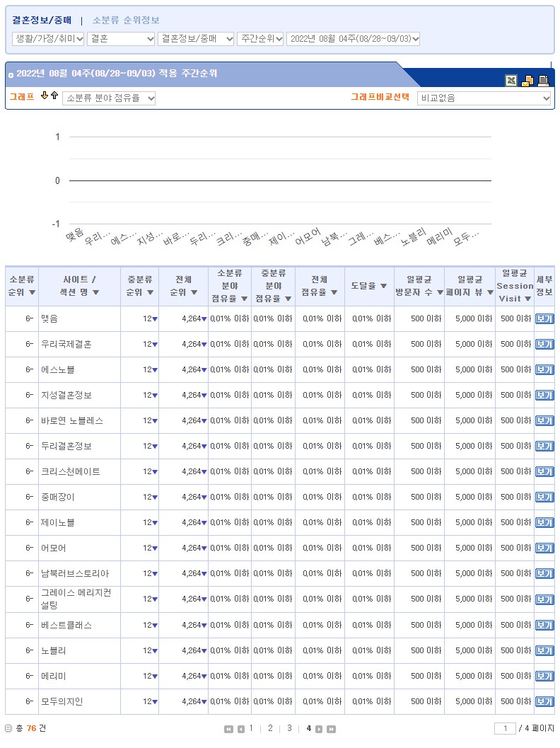The image size is (560, 748).
Task: Click the next page arrow icon
Action: pyautogui.click(x=319, y=729)
